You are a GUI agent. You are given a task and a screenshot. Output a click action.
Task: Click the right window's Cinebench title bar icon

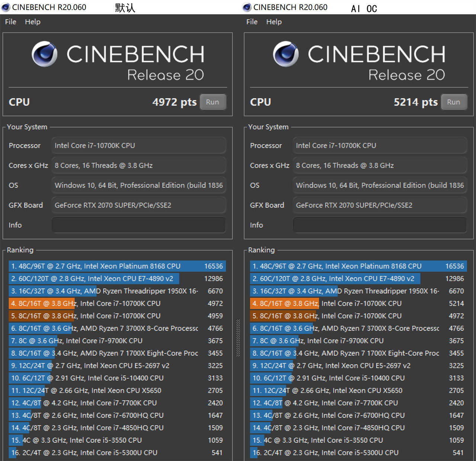click(247, 7)
